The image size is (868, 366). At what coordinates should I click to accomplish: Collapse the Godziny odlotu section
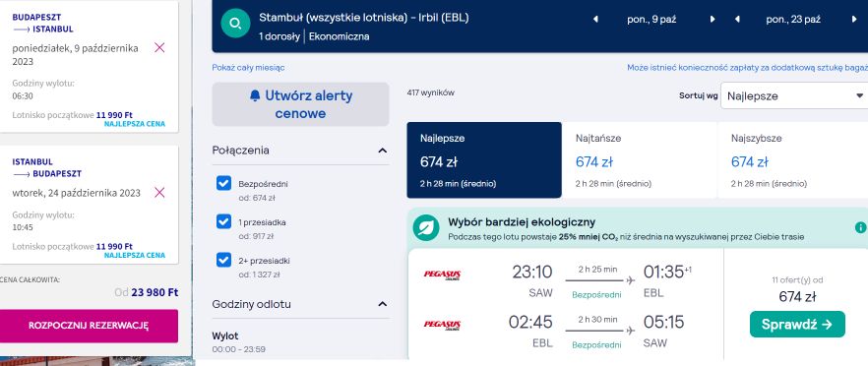[x=383, y=304]
